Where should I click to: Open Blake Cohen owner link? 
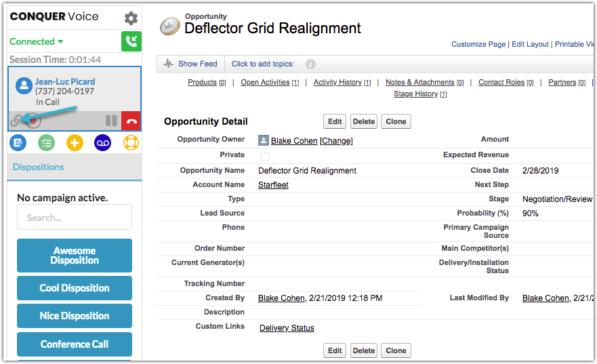(294, 141)
